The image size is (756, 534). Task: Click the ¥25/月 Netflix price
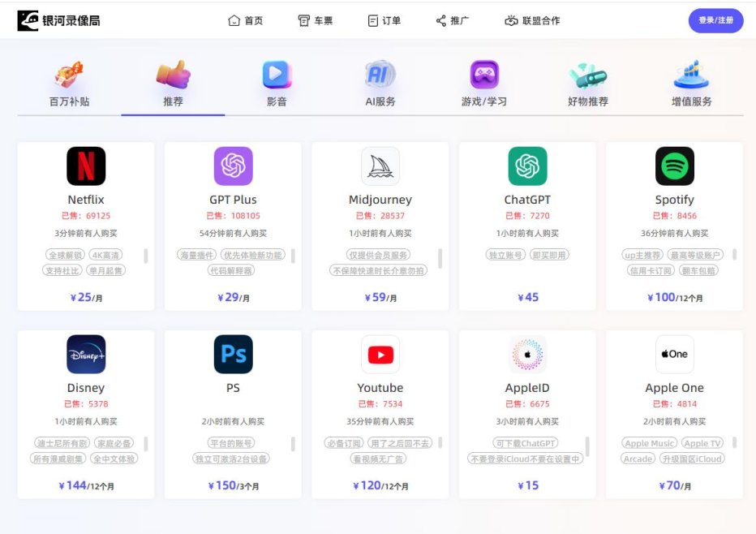[86, 297]
